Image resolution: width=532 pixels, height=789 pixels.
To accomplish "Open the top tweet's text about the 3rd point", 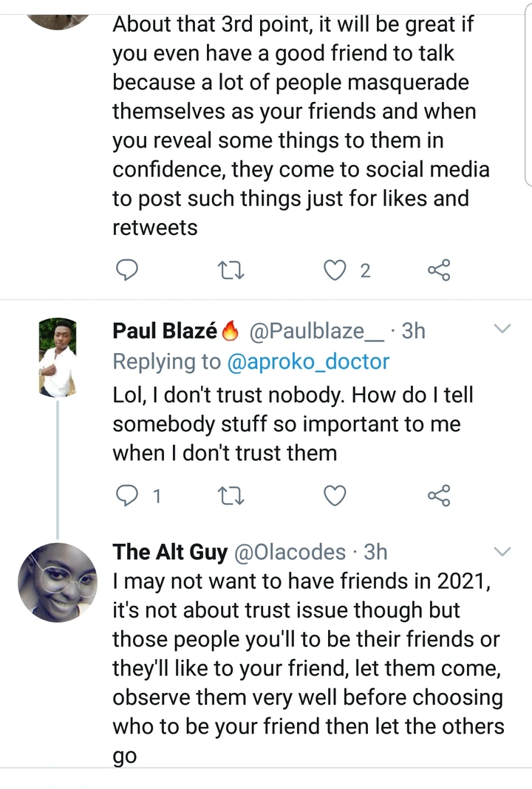I will (300, 126).
